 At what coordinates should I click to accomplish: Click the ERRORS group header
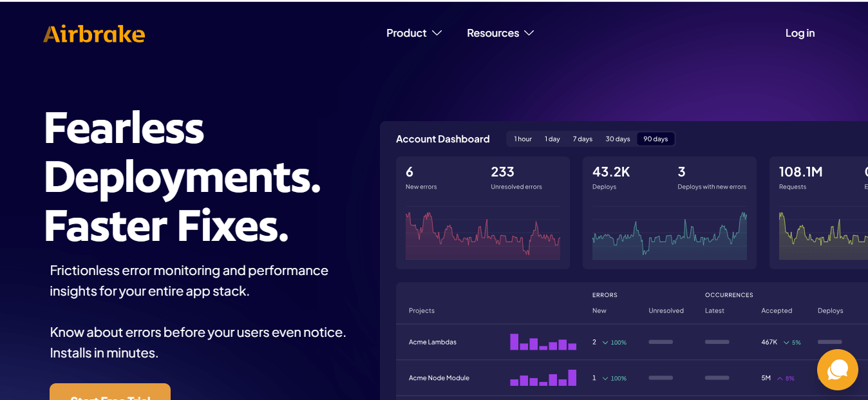point(605,295)
